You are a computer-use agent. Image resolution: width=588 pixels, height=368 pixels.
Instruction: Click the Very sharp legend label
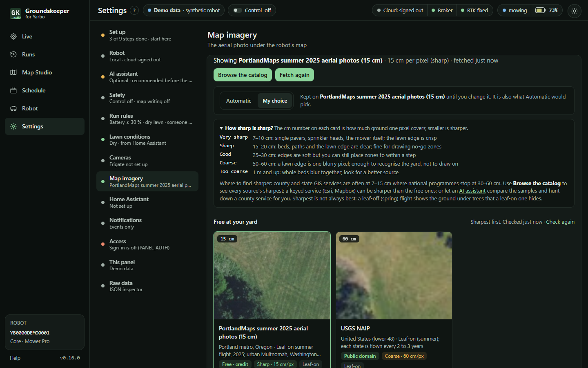(x=234, y=137)
